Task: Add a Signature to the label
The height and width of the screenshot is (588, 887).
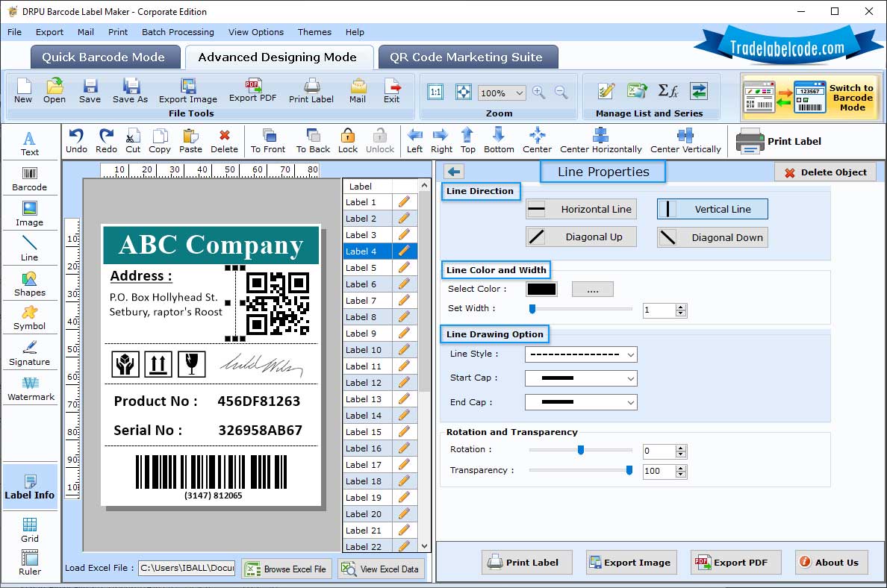Action: tap(29, 354)
